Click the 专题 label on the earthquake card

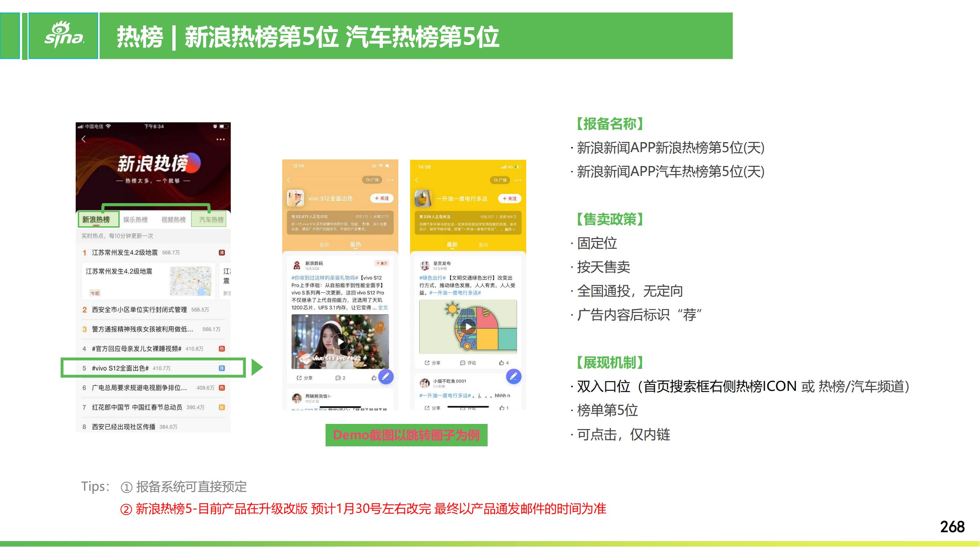95,293
